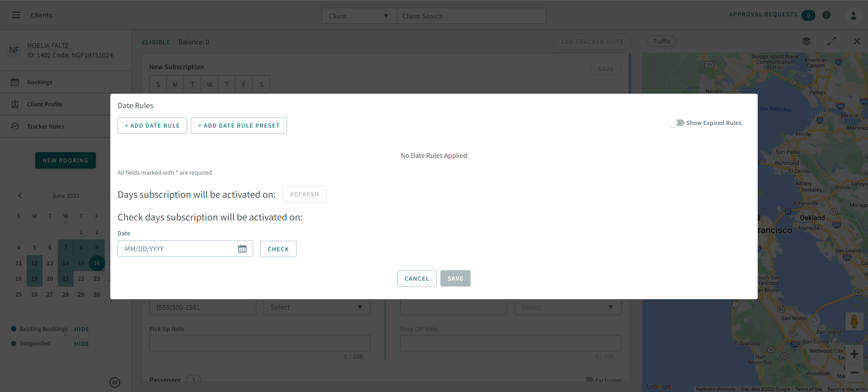The height and width of the screenshot is (392, 868).
Task: Toggle the Exclusive switch
Action: click(589, 380)
